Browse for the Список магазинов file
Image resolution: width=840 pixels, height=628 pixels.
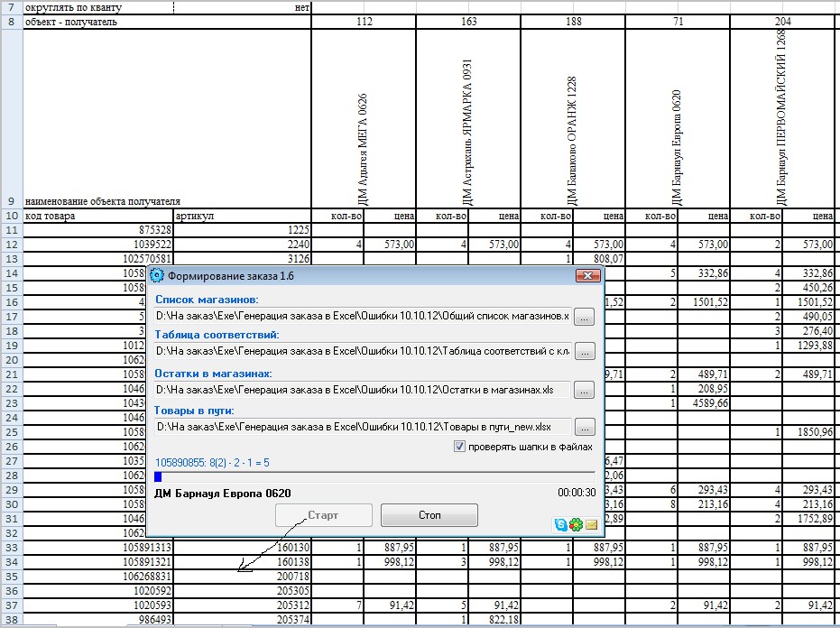[x=584, y=317]
